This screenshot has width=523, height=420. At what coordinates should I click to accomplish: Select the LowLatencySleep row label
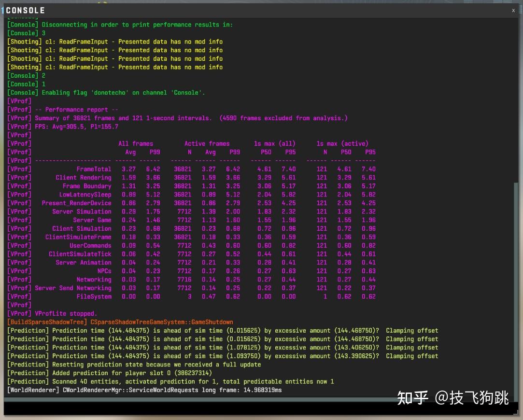(85, 195)
